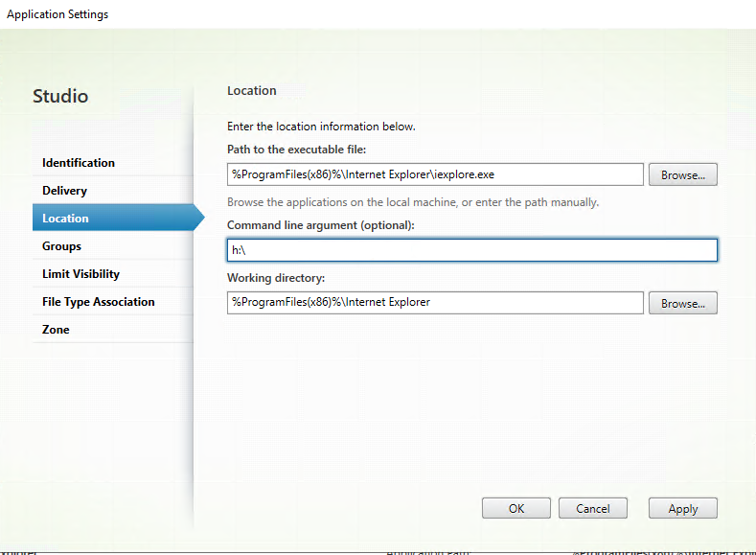Browse for the working directory

pos(682,303)
